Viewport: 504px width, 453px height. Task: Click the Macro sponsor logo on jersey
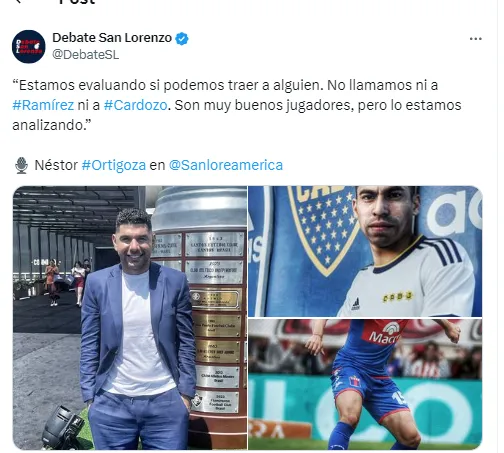(x=384, y=334)
